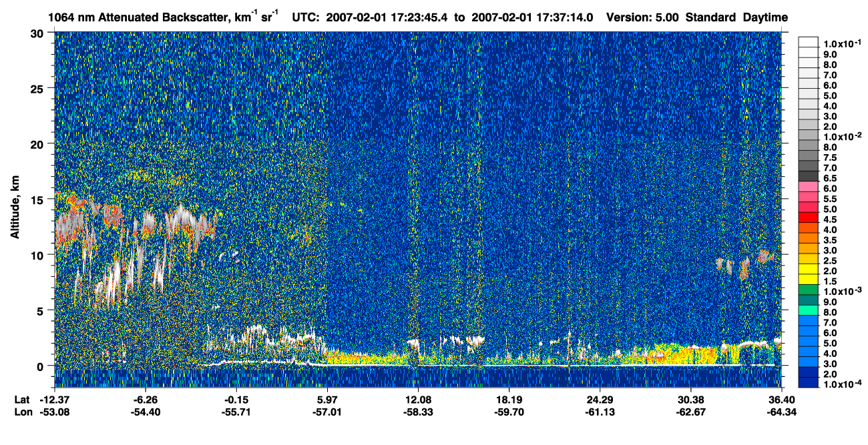Viewport: 868px width, 445px height.
Task: Click the longitude value -53.08
Action: click(x=54, y=412)
